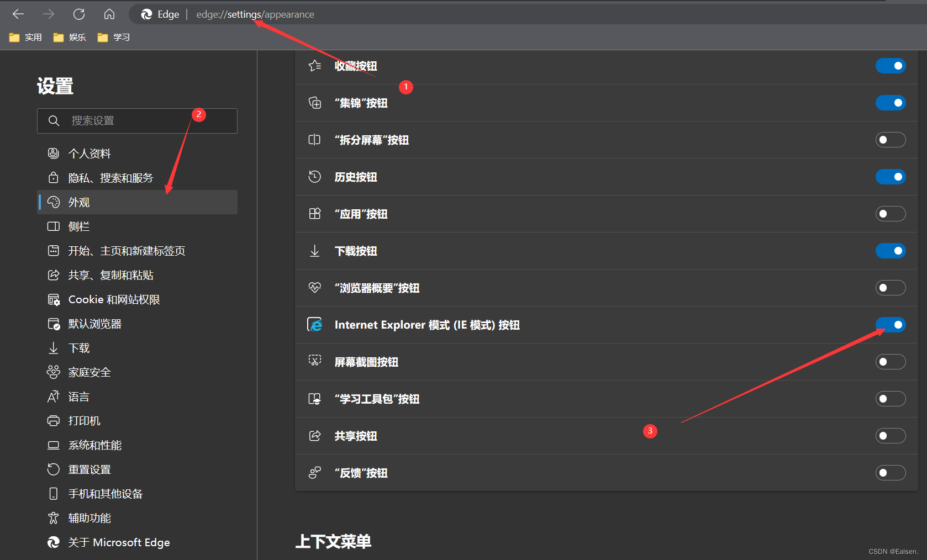Screen dimensions: 927x560
Task: Enable the 反馈 button toggle
Action: tap(891, 473)
